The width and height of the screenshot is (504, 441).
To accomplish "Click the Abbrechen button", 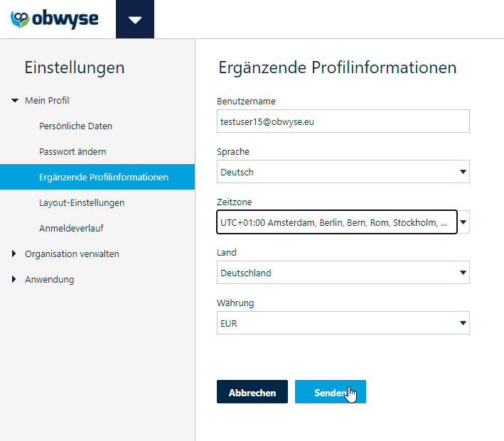I will tap(252, 392).
